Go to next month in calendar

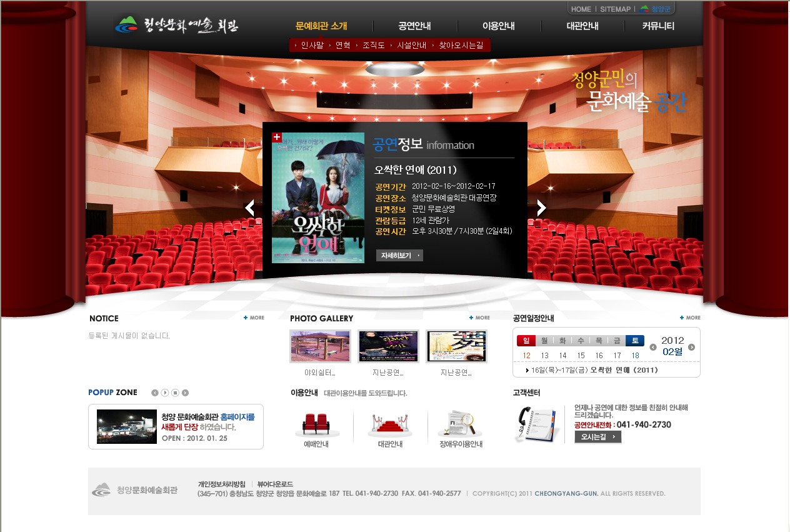click(691, 347)
